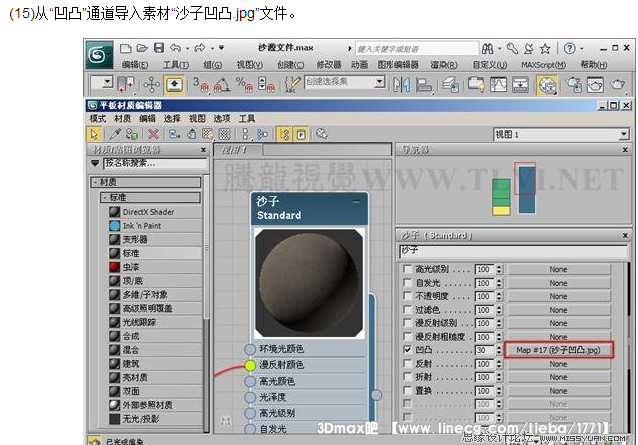The width and height of the screenshot is (638, 445).
Task: Uncheck the 凹凸 bump map checkbox
Action: 407,350
